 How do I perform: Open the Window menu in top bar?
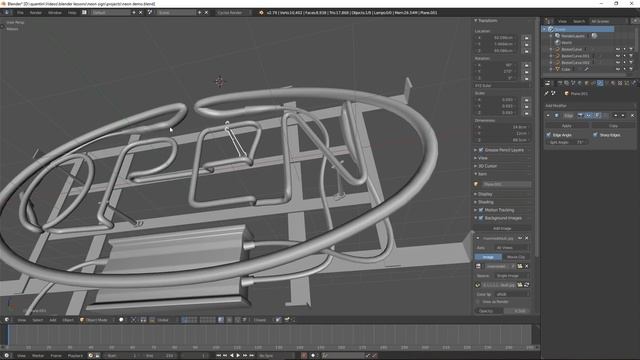click(x=55, y=13)
